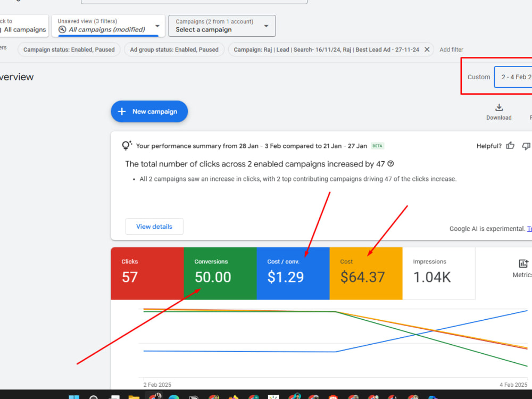Click the $1.29 cost per conversion value
The width and height of the screenshot is (532, 399).
[286, 277]
